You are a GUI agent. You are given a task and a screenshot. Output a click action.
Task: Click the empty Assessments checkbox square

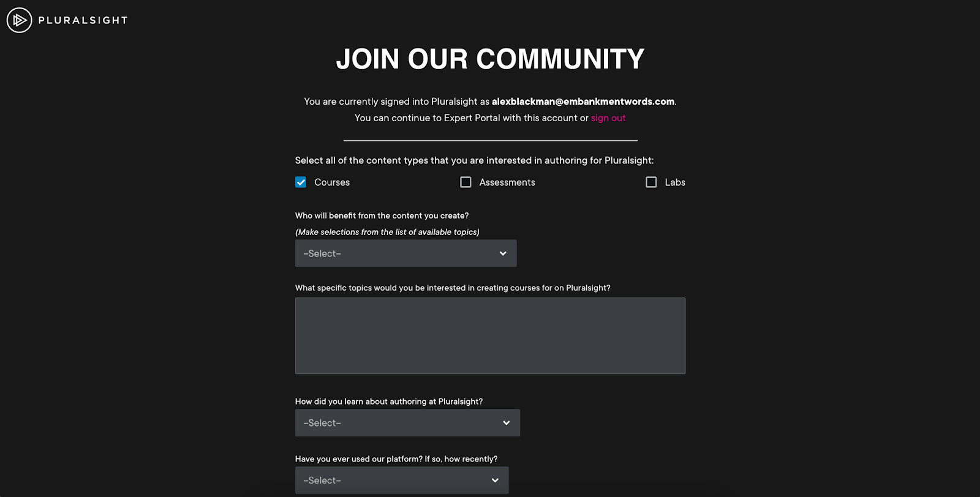tap(466, 182)
